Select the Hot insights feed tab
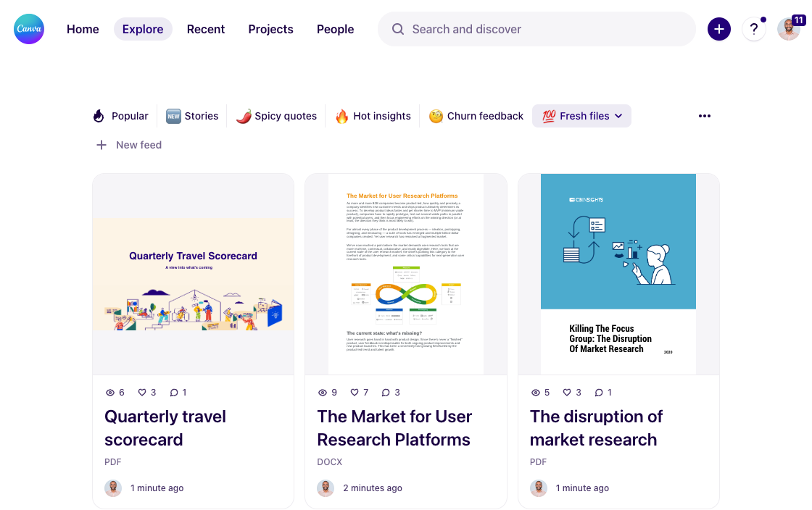 coord(373,116)
